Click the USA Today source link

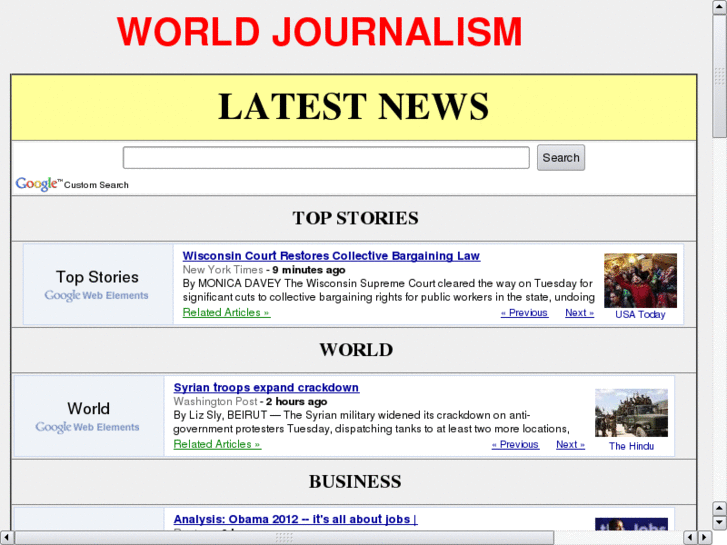click(640, 314)
